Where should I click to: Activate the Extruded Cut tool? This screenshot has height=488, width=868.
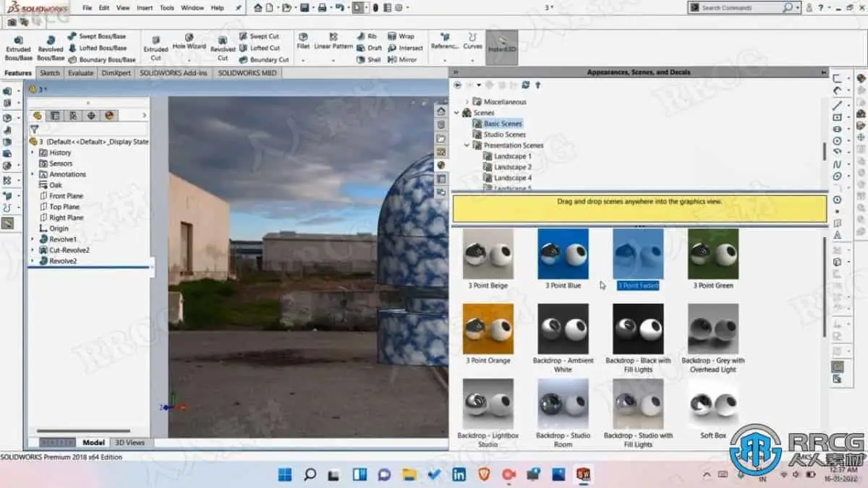(156, 48)
